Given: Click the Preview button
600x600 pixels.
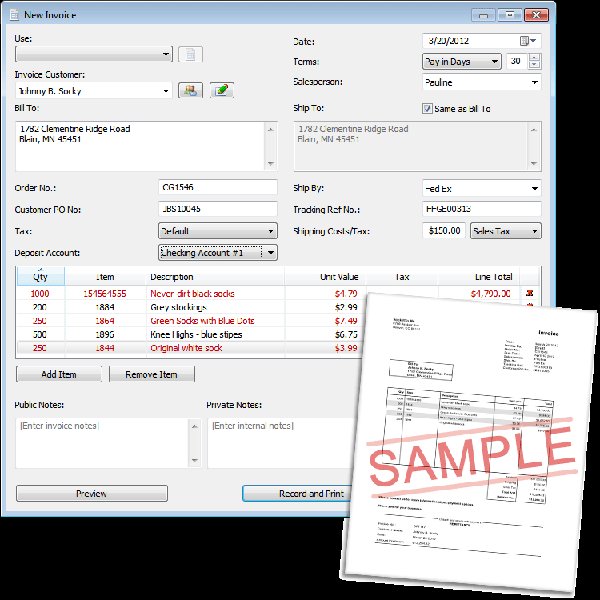Looking at the screenshot, I should click(x=91, y=494).
